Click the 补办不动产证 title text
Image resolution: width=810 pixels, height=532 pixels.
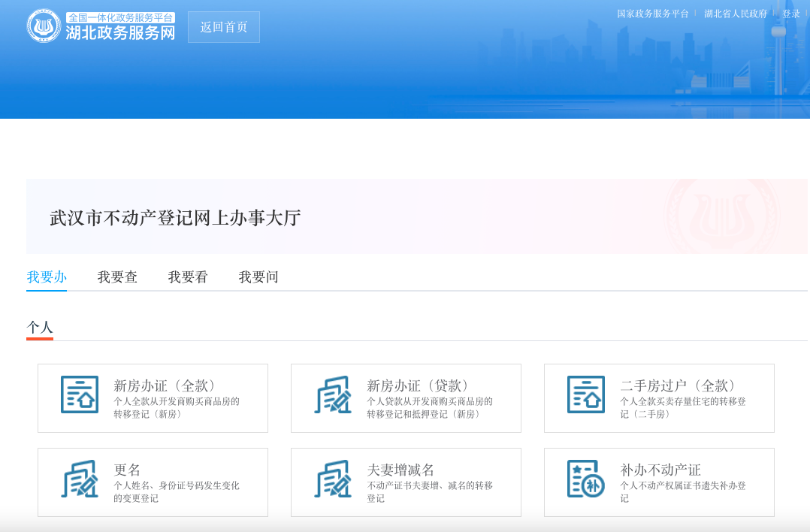660,470
